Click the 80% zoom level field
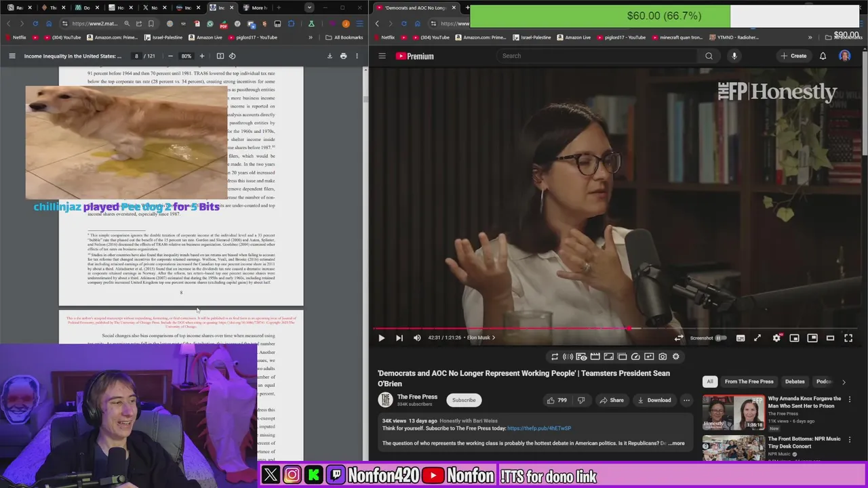Screen dimensions: 868x488 pos(186,56)
